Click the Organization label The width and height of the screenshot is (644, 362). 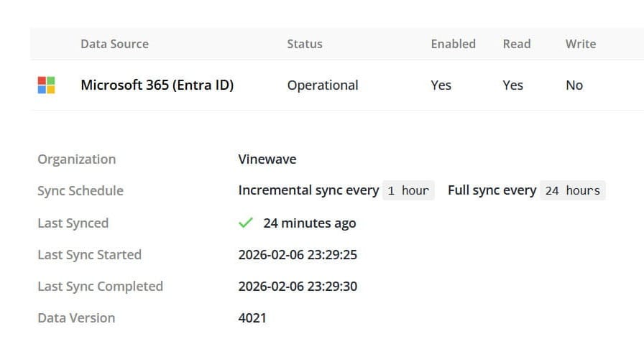pyautogui.click(x=77, y=159)
